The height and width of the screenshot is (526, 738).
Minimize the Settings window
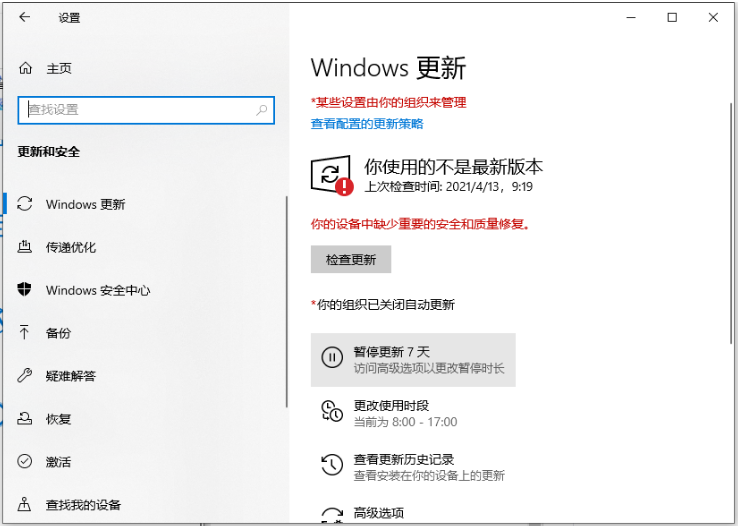coord(631,17)
